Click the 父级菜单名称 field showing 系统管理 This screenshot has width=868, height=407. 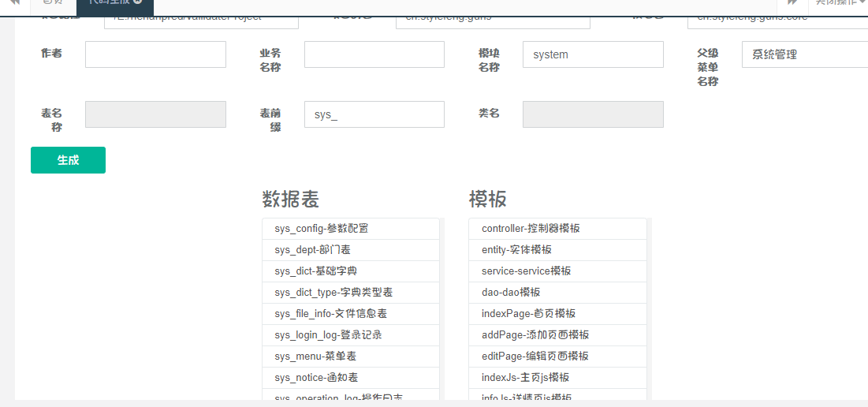(805, 54)
